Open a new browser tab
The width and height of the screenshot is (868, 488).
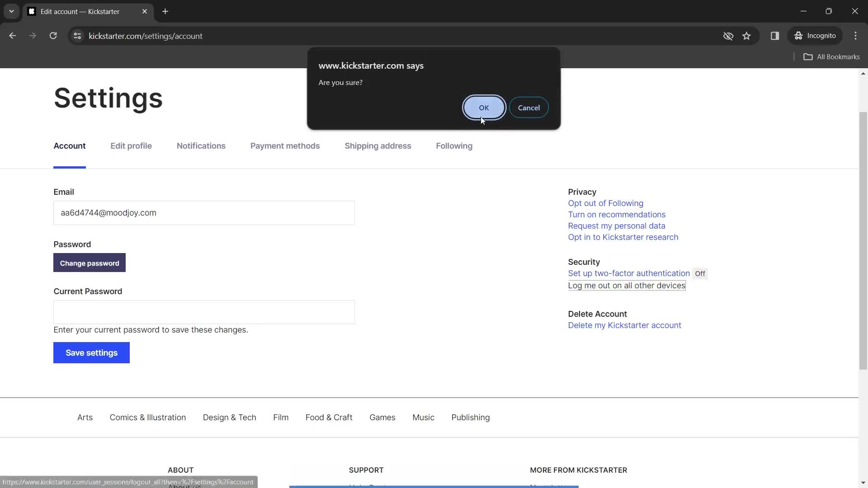[x=165, y=11]
